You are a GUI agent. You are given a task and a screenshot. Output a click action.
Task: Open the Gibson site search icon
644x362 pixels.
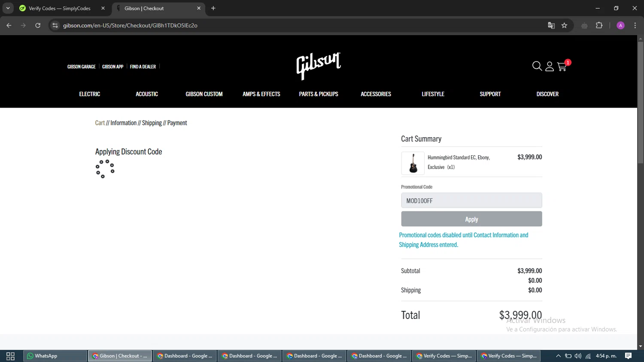pos(537,66)
